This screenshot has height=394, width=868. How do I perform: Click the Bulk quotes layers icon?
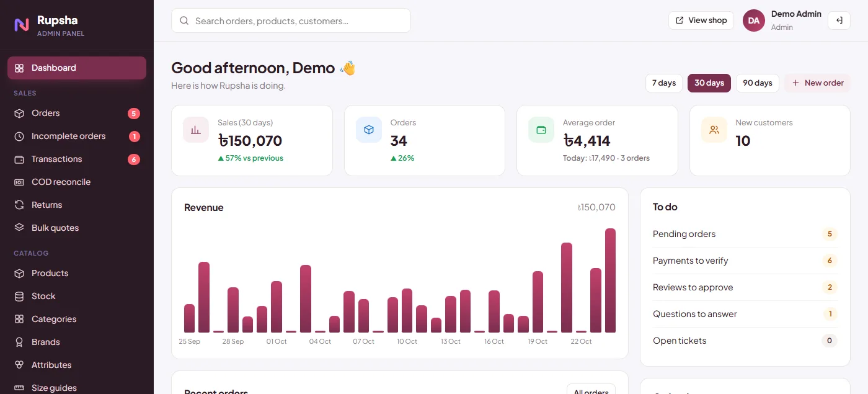[19, 228]
